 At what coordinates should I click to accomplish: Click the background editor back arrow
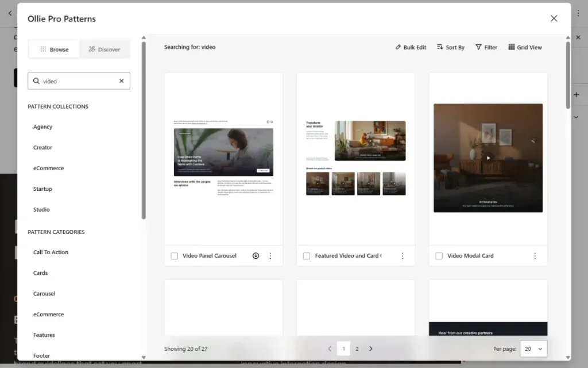point(10,13)
